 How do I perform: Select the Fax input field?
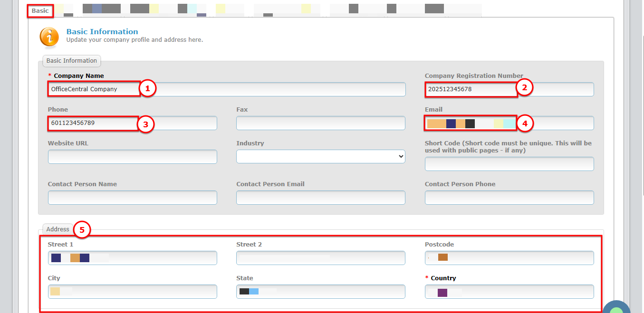321,123
